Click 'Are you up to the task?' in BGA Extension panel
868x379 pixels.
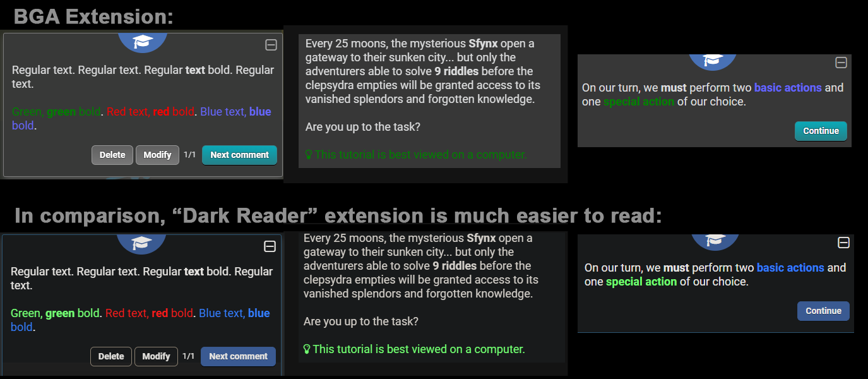363,127
